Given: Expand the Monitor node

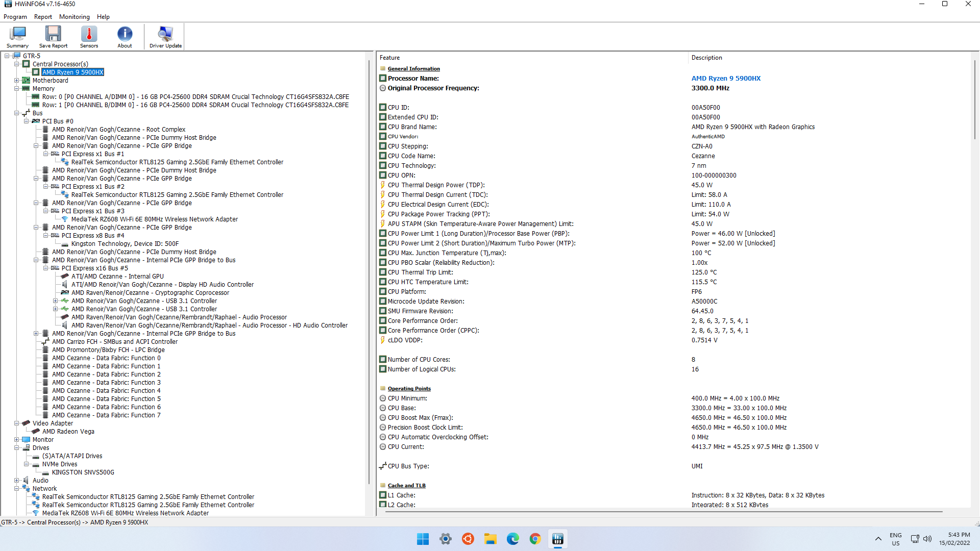Looking at the screenshot, I should click(17, 440).
